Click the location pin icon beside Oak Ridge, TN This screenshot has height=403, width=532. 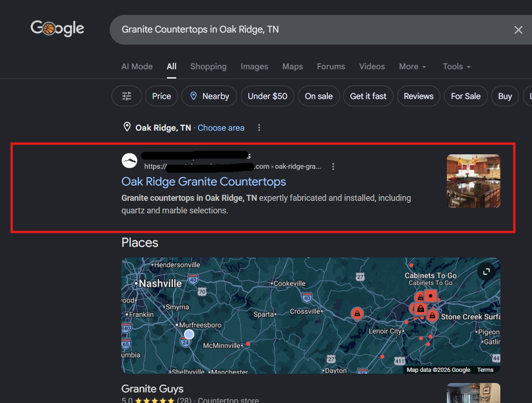127,127
